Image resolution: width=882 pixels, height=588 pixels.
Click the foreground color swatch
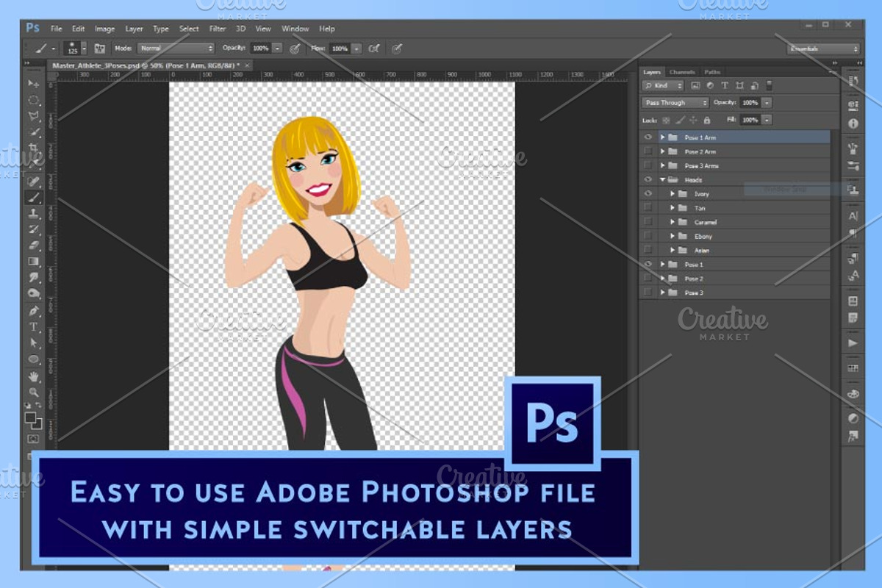click(x=31, y=418)
